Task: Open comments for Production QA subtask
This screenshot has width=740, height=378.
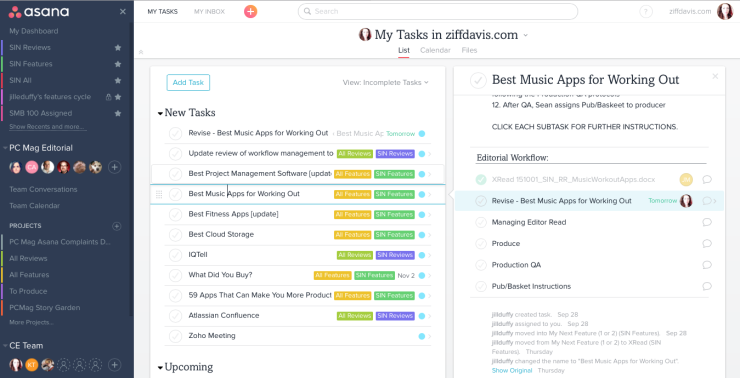Action: tap(706, 265)
